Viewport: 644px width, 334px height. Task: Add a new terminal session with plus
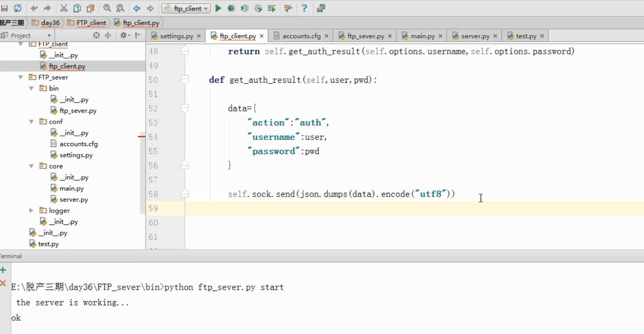(x=3, y=270)
